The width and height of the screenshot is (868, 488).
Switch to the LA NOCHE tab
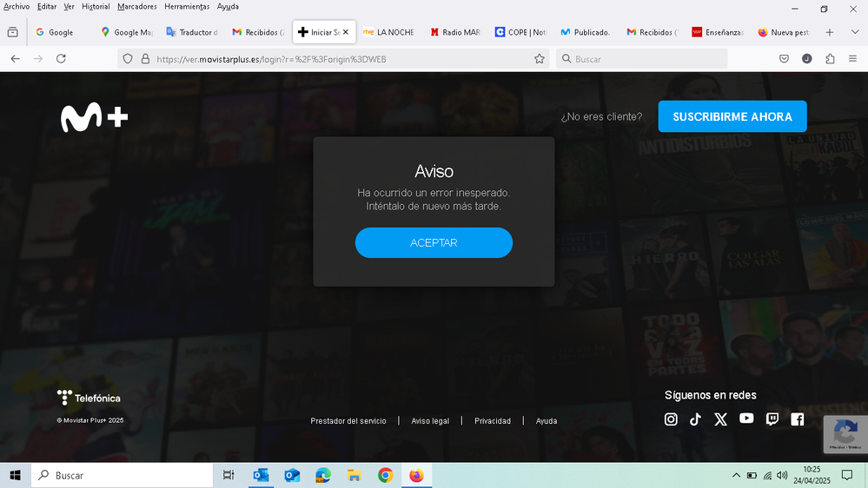(x=388, y=32)
